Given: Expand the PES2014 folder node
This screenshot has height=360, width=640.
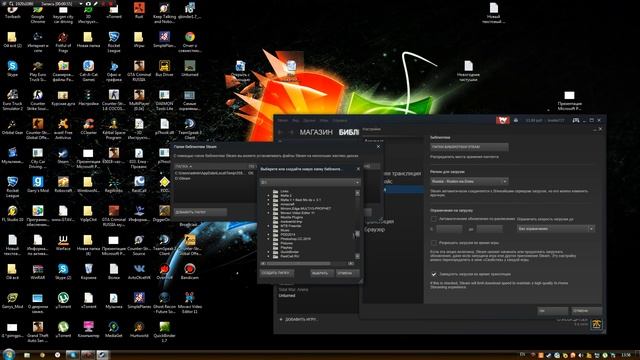Looking at the screenshot, I should click(268, 235).
